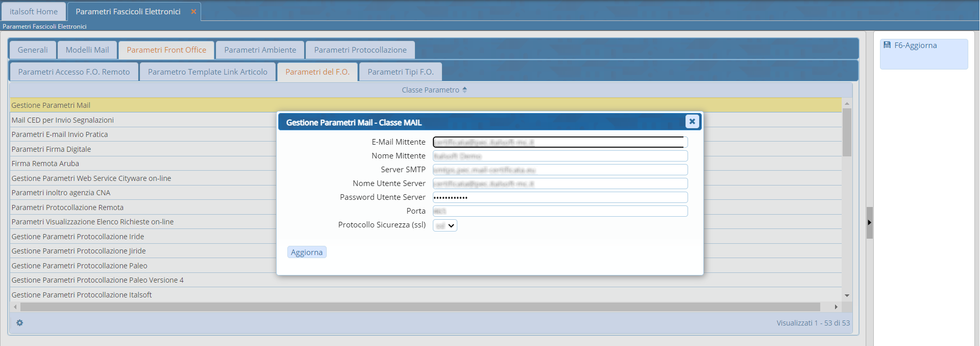Close the Parametri Fascicoli Elettronici tab

[193, 12]
